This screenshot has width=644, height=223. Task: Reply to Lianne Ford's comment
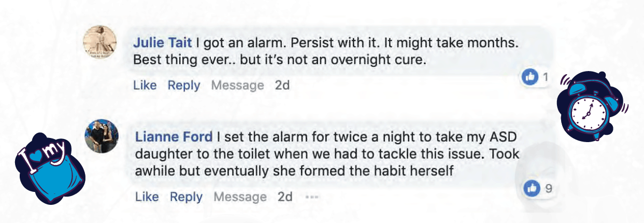pos(186,197)
